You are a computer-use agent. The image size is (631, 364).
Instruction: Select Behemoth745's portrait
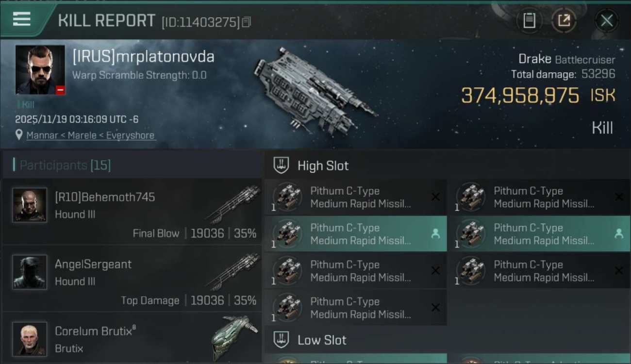[x=30, y=205]
